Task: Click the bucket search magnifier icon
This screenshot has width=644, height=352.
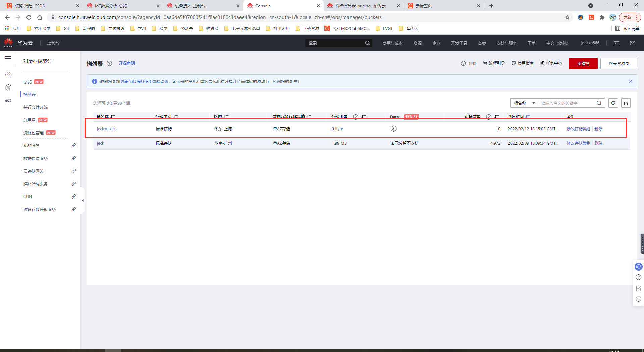Action: pos(599,103)
